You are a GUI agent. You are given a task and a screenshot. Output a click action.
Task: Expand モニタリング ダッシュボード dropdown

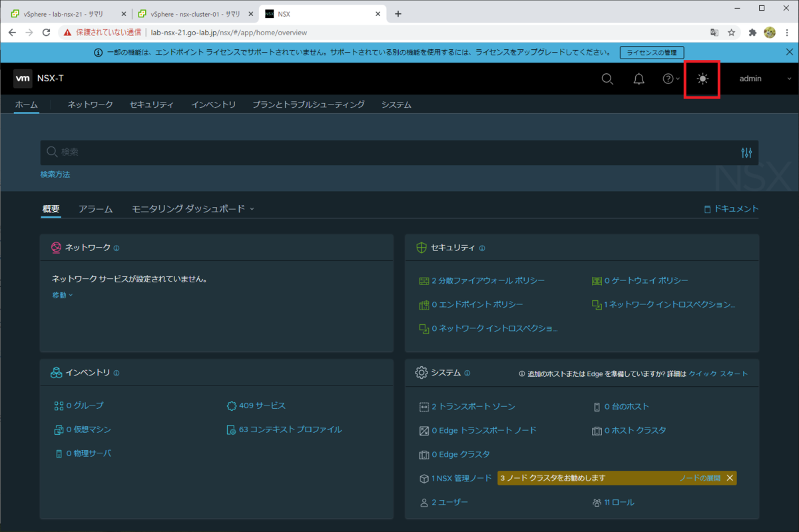(x=193, y=209)
